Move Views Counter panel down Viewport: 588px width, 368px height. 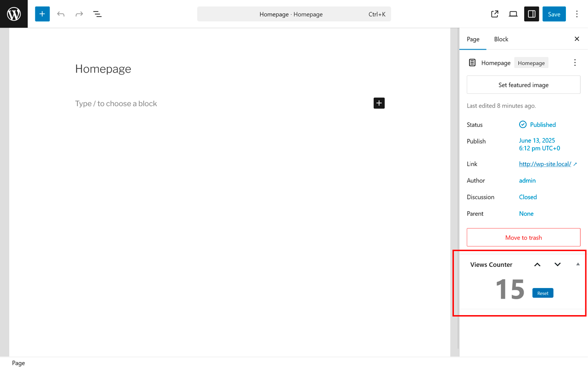click(558, 264)
